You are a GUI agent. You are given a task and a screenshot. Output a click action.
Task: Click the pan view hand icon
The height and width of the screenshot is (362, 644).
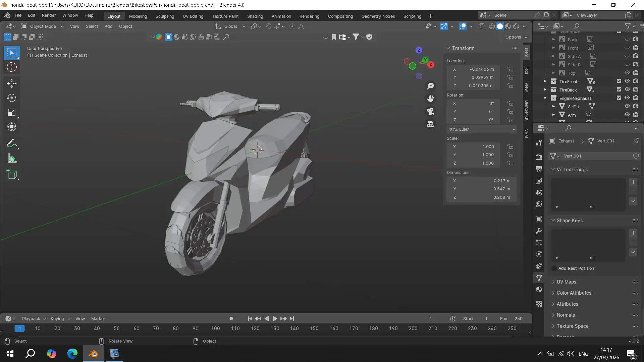[430, 99]
